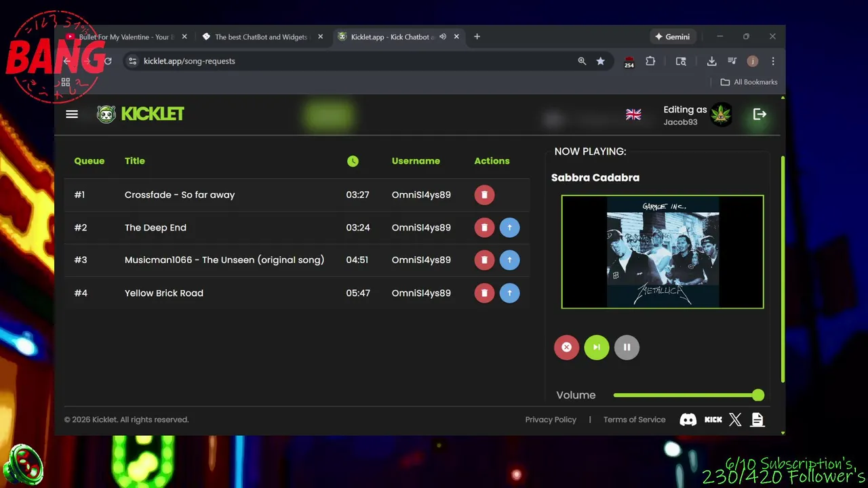Click the Title column header
The height and width of the screenshot is (488, 868).
click(x=135, y=161)
